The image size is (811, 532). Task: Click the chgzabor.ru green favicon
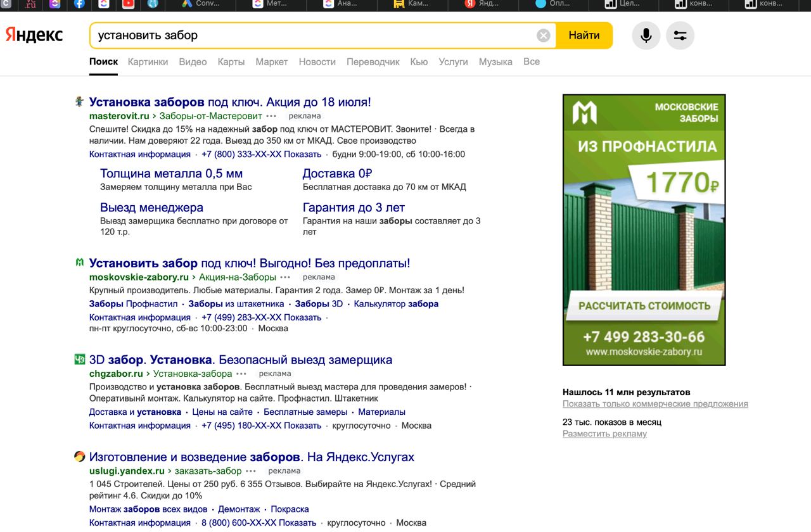[79, 359]
